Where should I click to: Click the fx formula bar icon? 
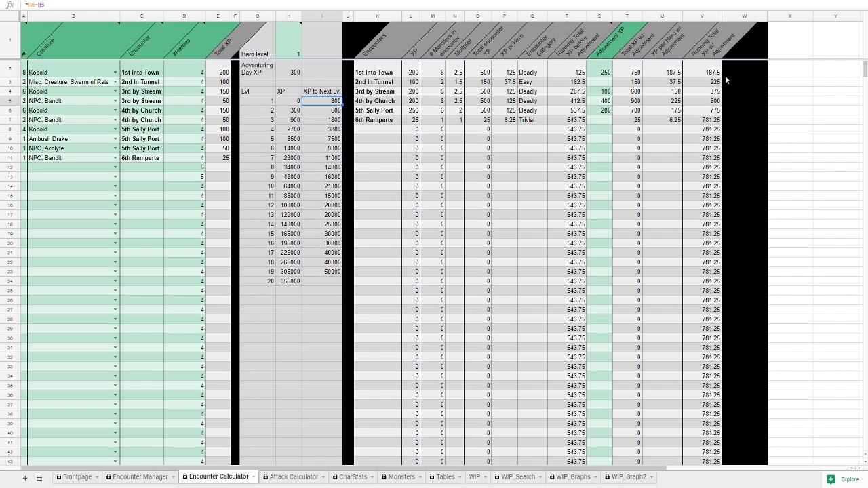click(x=9, y=5)
